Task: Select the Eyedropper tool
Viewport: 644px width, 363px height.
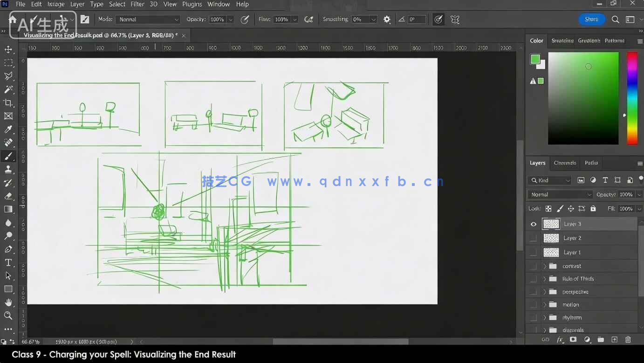Action: (x=8, y=130)
